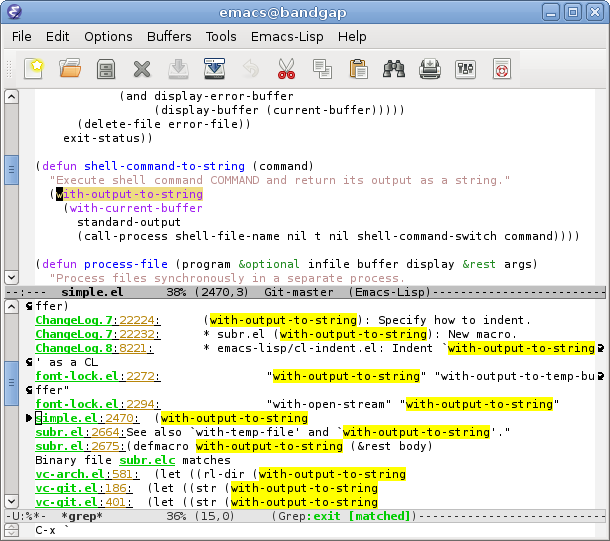Open grep hit vc-git.el:401

pos(84,502)
